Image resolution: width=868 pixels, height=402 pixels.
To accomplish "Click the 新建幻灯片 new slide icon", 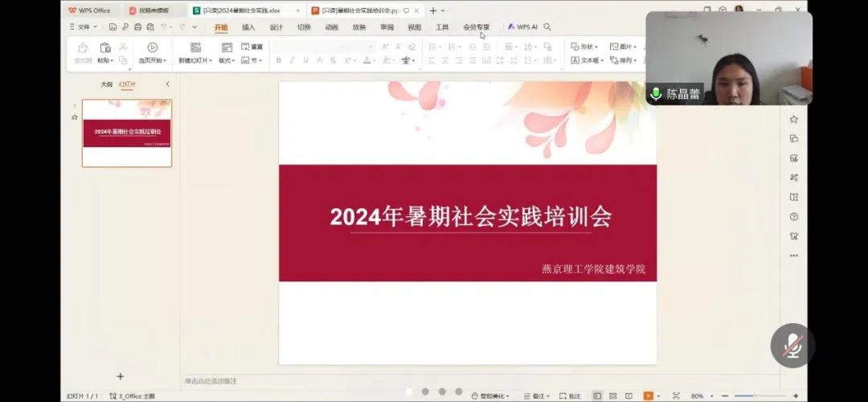I will tap(195, 47).
